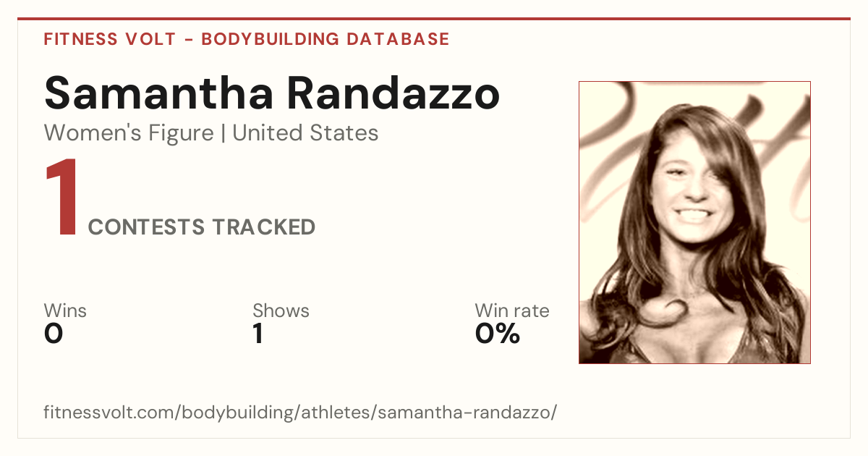
Task: Click the Win rate label
Action: click(512, 311)
